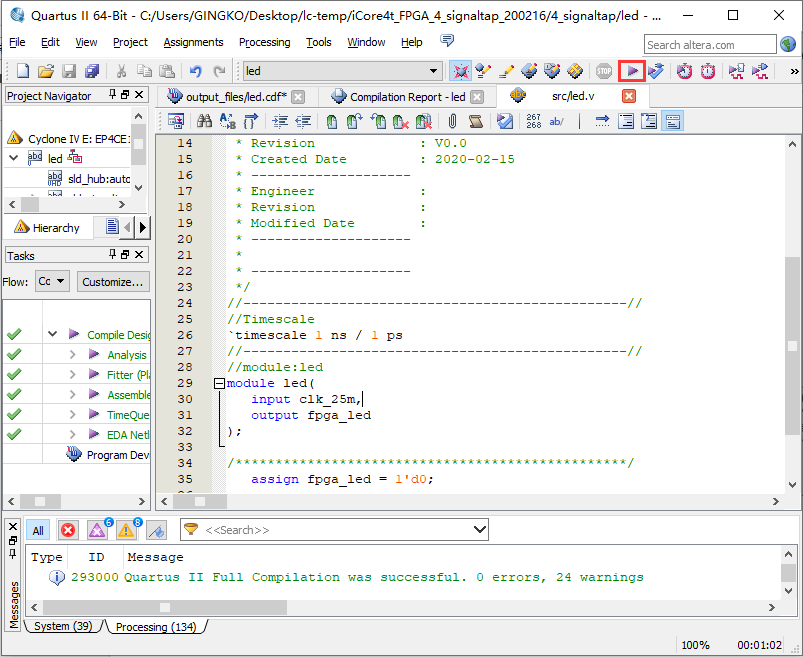Click the Customize... button in Tasks
The height and width of the screenshot is (657, 803).
pos(113,282)
